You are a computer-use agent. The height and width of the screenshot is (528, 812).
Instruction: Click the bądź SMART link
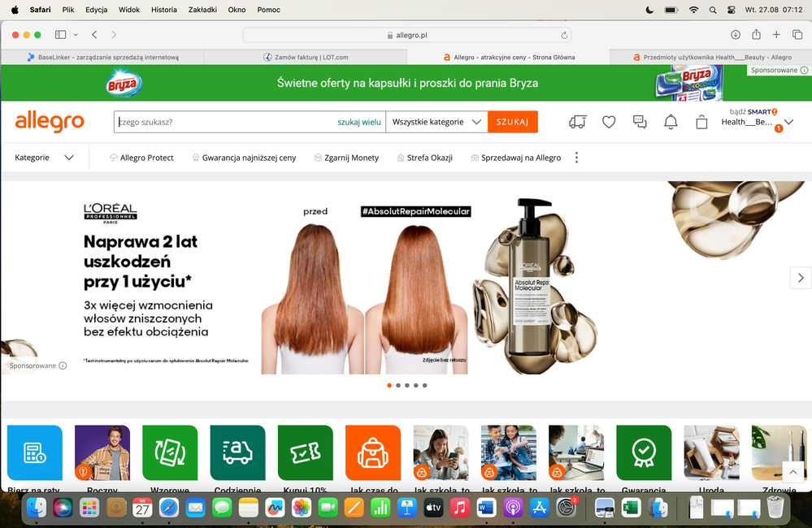click(x=753, y=111)
